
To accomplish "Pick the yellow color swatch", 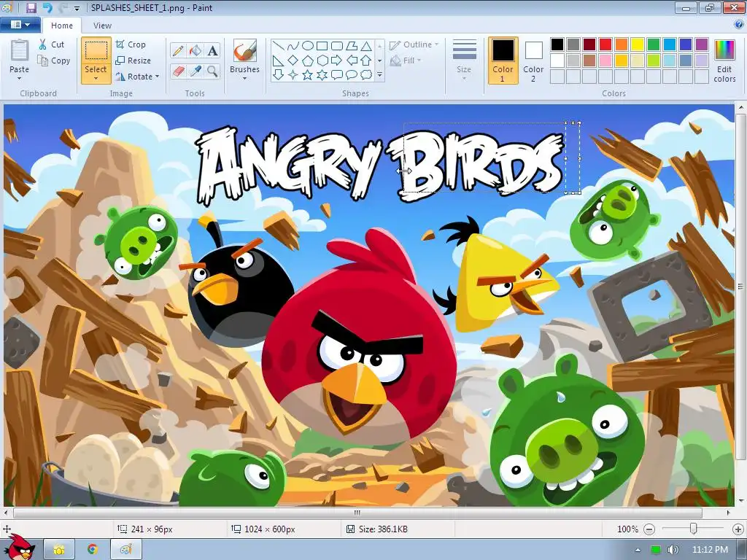I will 638,44.
